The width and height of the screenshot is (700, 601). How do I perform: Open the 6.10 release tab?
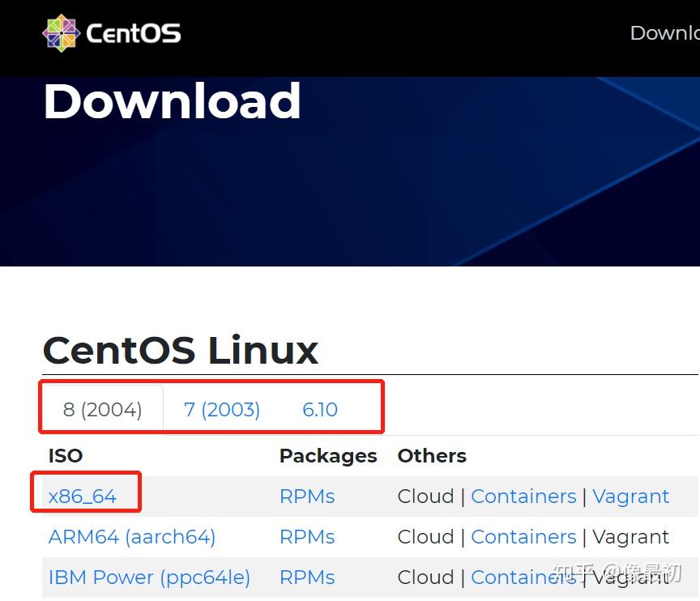pyautogui.click(x=319, y=409)
